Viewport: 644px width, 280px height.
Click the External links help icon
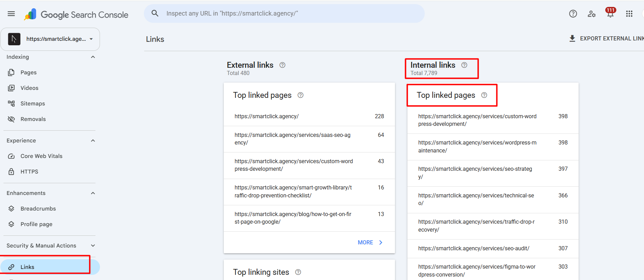(x=283, y=65)
